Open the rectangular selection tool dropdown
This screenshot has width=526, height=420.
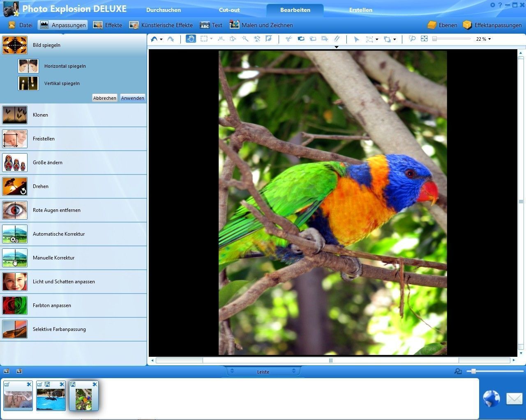tap(211, 39)
